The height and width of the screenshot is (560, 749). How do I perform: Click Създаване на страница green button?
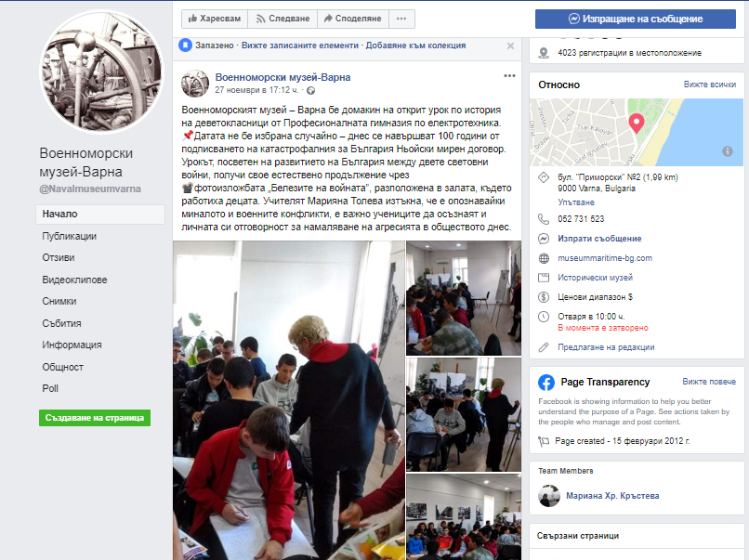[95, 418]
